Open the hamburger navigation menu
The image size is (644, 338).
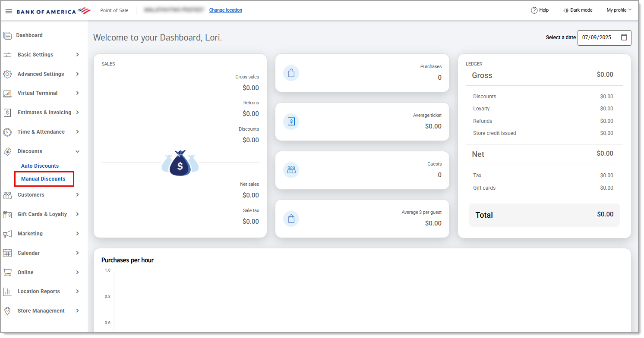9,11
